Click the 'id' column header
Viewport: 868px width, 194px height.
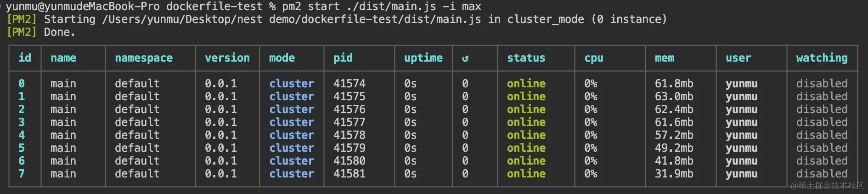click(x=25, y=58)
